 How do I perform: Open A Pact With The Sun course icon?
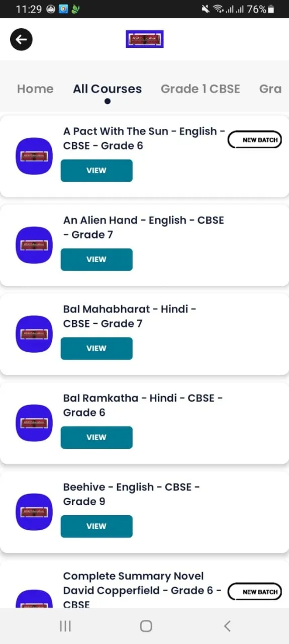(x=34, y=156)
